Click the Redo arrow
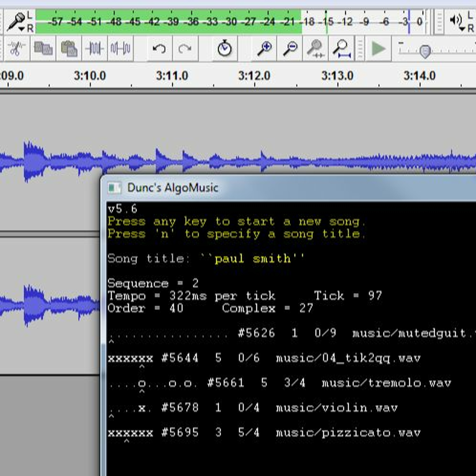 coord(185,48)
